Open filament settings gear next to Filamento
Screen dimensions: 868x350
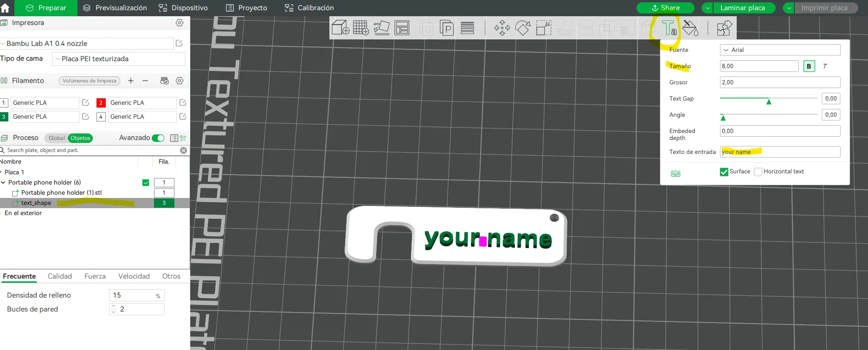(x=180, y=81)
